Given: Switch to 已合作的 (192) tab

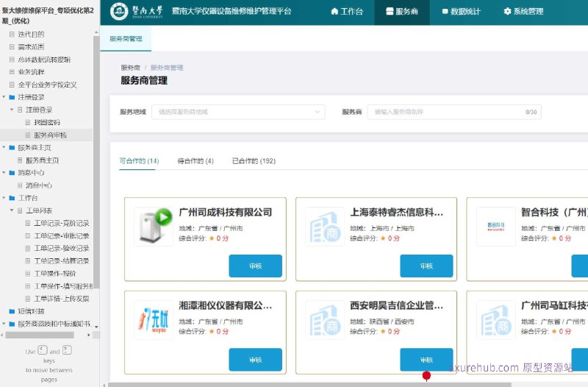Looking at the screenshot, I should click(254, 161).
